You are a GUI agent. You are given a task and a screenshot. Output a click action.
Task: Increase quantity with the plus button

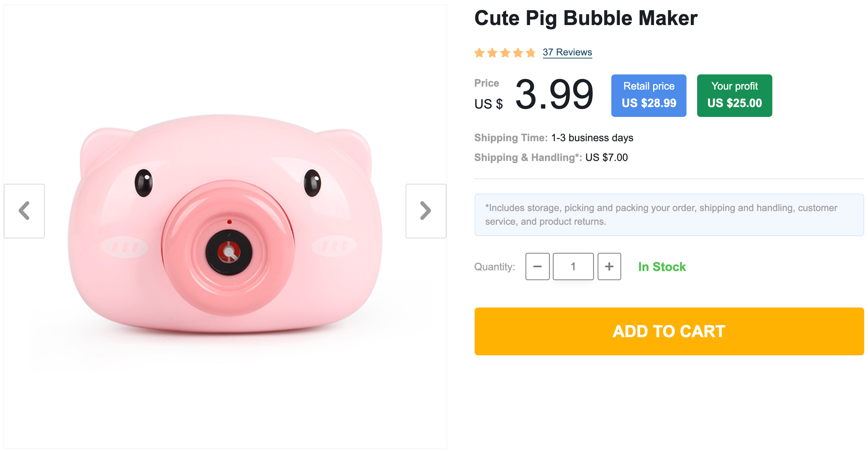tap(609, 266)
